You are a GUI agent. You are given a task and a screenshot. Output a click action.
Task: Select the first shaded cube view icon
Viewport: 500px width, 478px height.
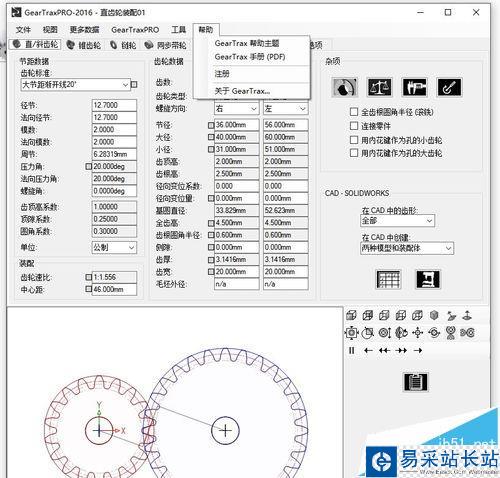click(x=351, y=315)
